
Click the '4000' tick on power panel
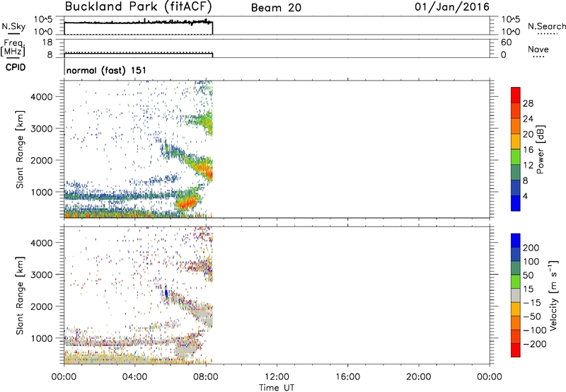pos(42,97)
